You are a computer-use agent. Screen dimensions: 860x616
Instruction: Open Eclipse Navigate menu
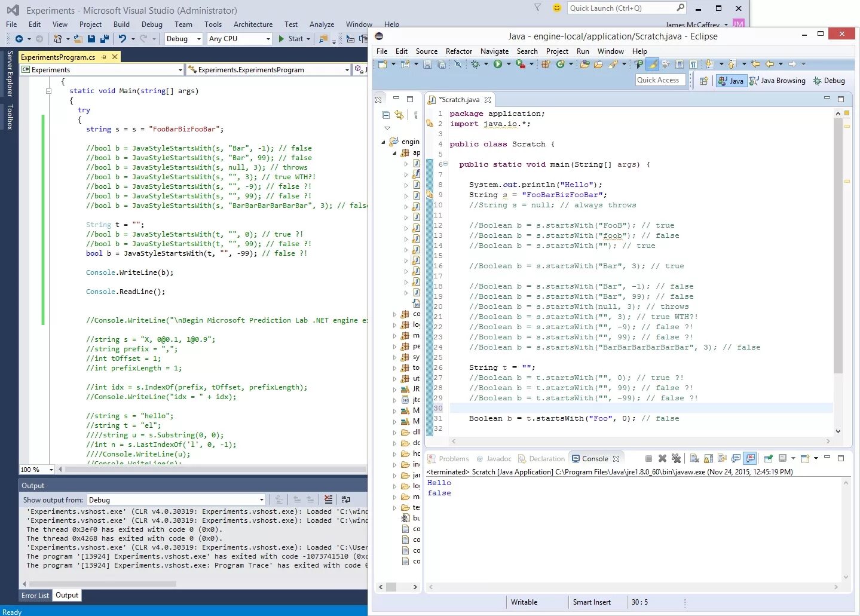click(494, 51)
